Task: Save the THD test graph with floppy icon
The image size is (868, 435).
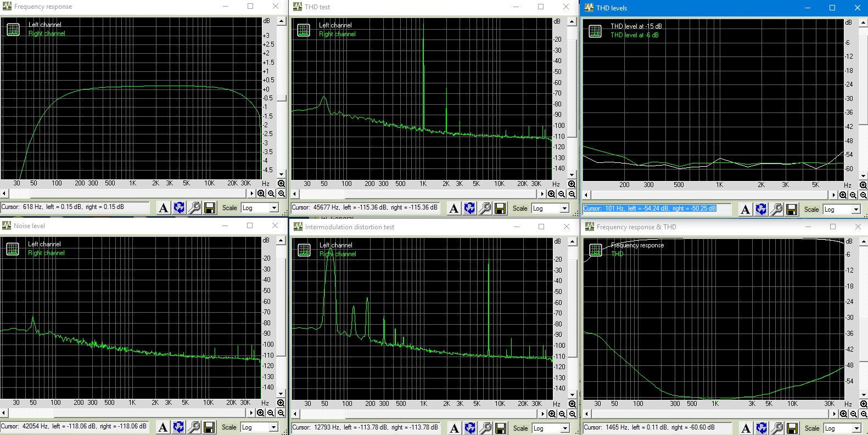Action: point(500,208)
